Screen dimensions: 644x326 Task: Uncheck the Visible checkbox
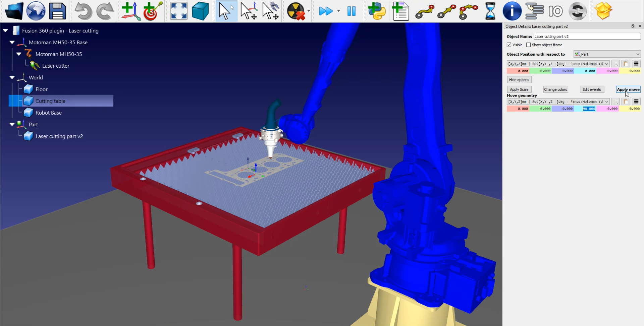[509, 45]
